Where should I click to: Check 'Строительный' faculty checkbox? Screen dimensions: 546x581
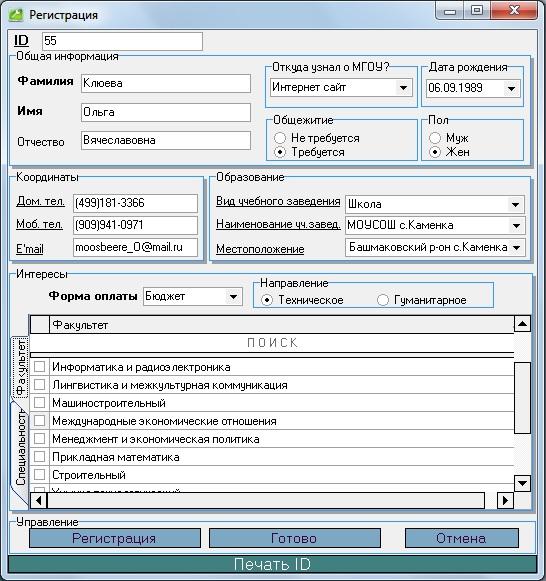click(39, 474)
